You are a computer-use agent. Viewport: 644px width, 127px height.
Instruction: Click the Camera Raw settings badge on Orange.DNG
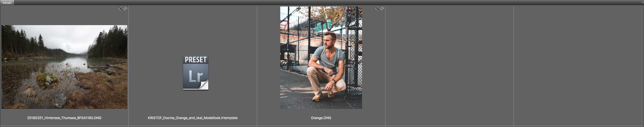point(382,8)
